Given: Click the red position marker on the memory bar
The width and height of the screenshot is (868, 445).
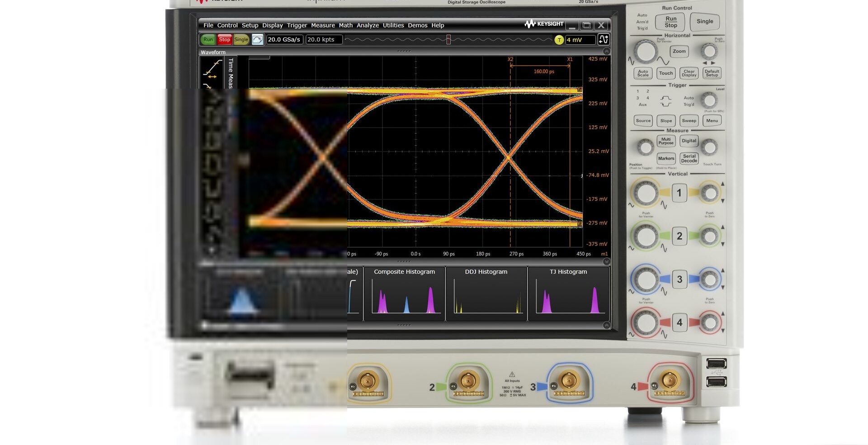Looking at the screenshot, I should (448, 40).
